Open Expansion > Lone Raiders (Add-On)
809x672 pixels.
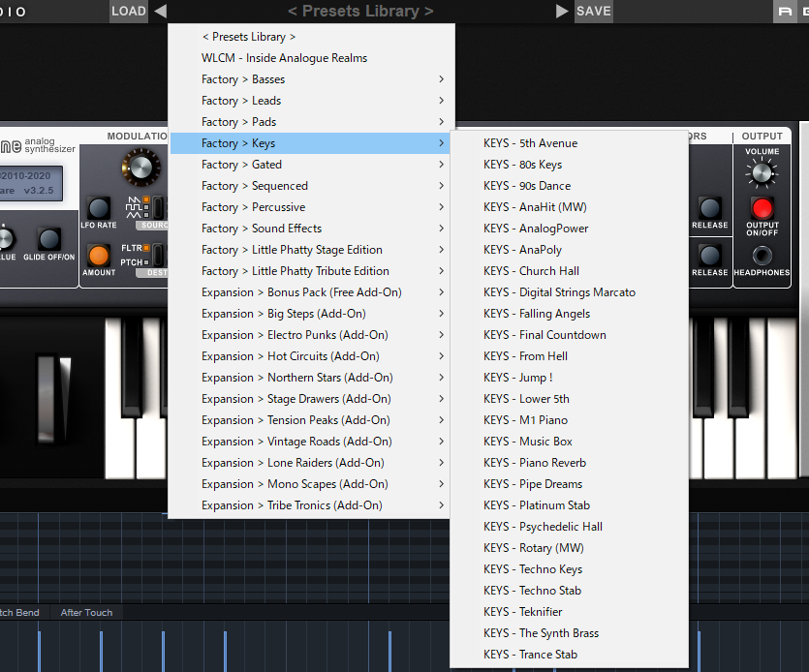[x=310, y=463]
